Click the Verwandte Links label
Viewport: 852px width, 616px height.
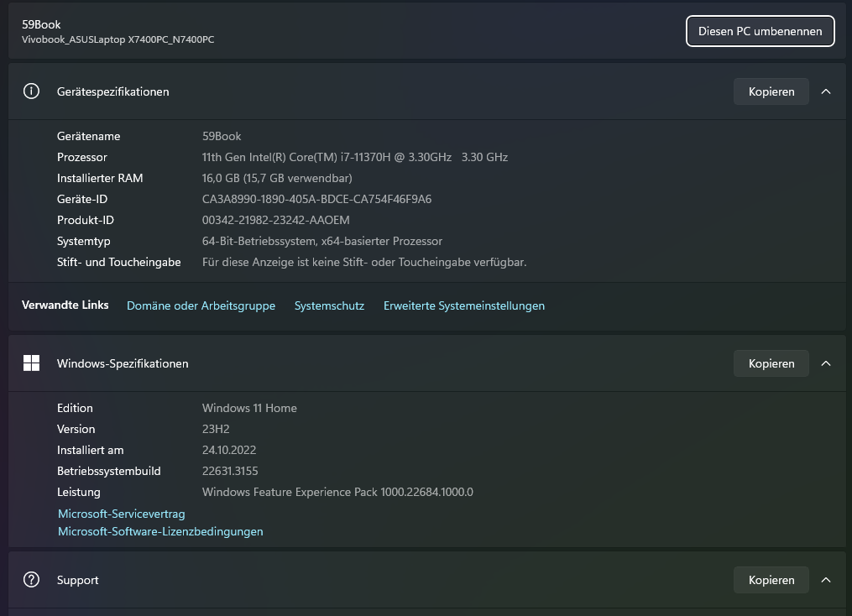pyautogui.click(x=65, y=305)
